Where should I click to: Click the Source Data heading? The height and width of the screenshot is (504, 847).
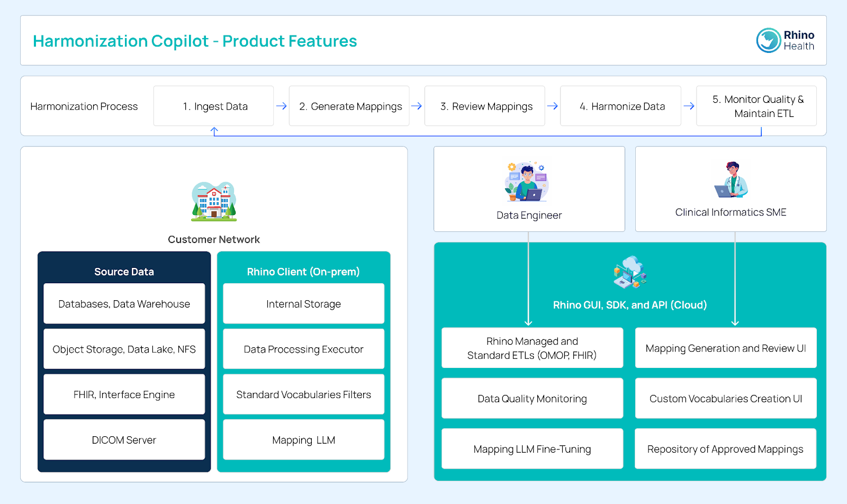point(124,272)
